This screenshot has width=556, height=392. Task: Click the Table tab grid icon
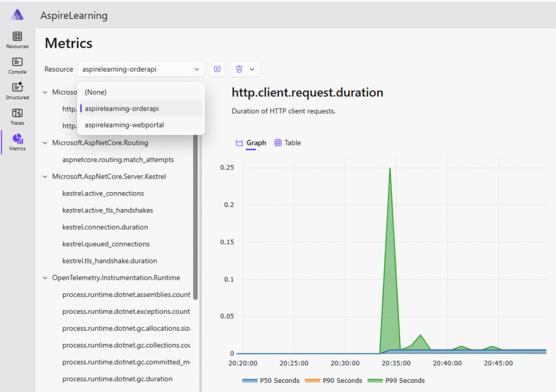[x=278, y=142]
